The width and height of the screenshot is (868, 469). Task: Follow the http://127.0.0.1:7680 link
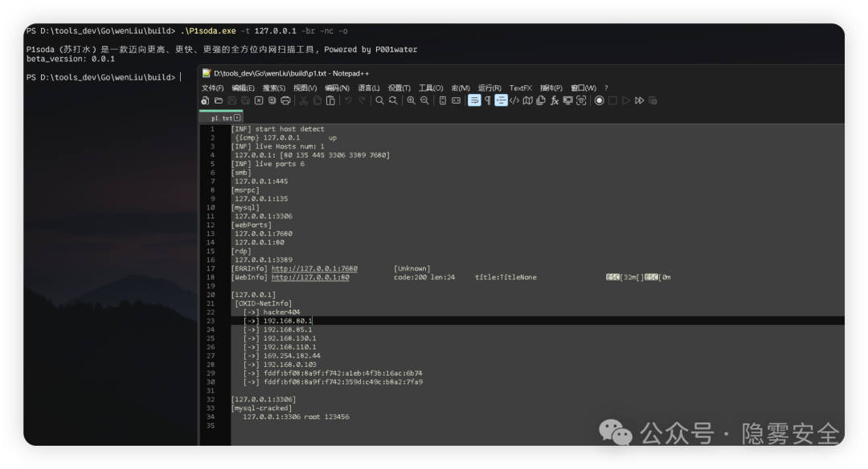tap(314, 268)
